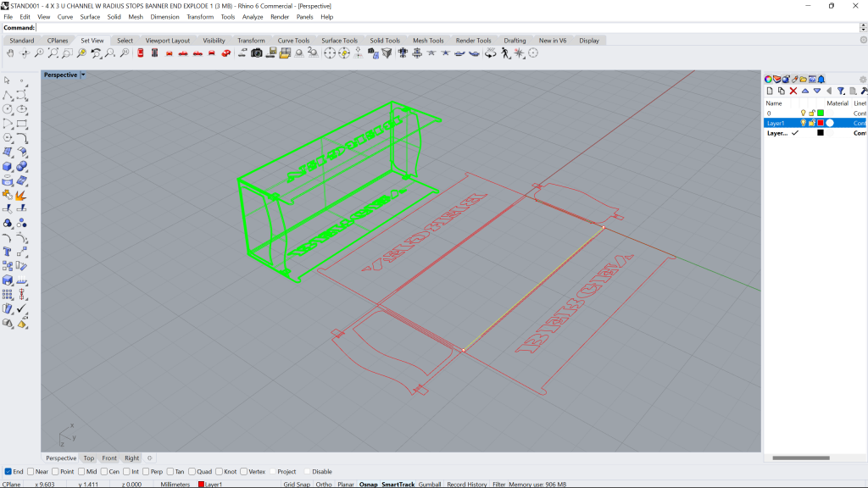The height and width of the screenshot is (488, 868).
Task: Create a new layer with blank page icon
Action: pos(770,91)
